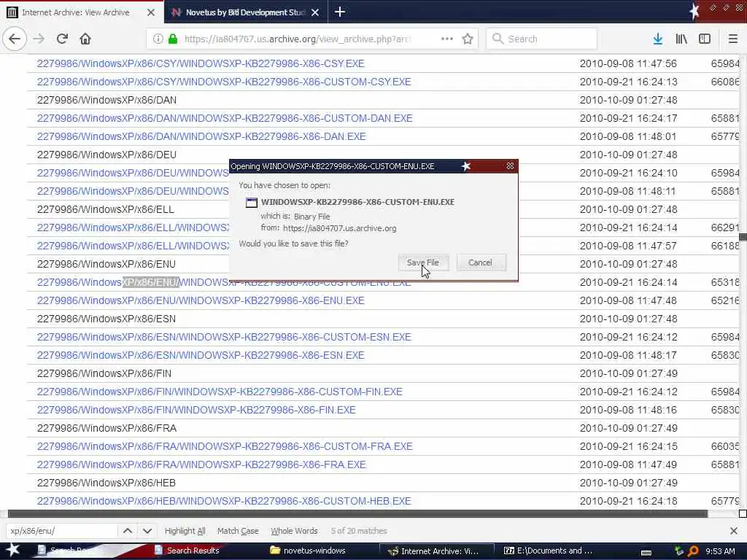Open WINDOWSXP-KB2279986-X86-FRA.EXE link

click(201, 464)
